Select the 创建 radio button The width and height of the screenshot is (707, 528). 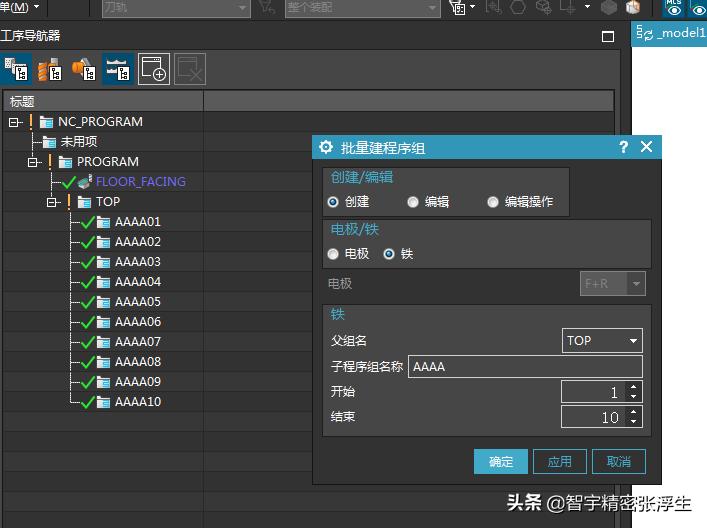[x=333, y=202]
